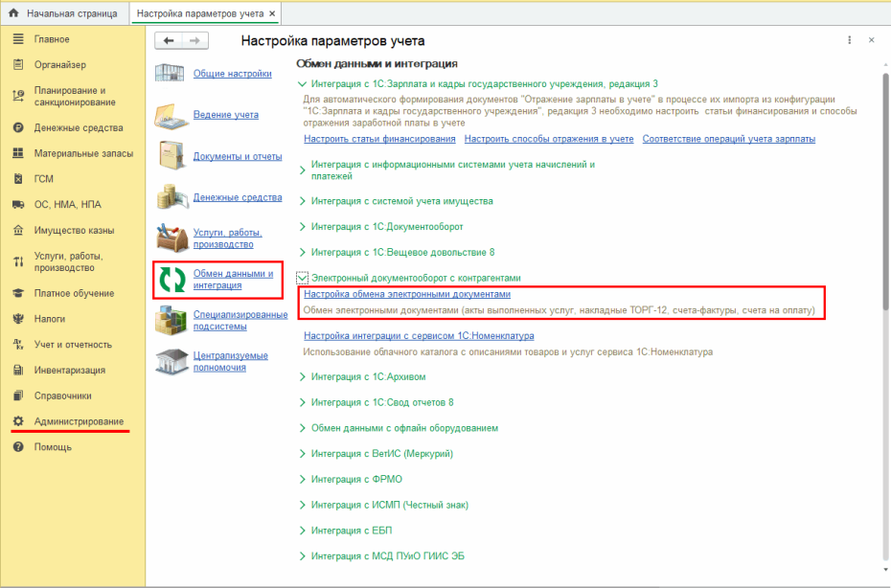Viewport: 891px width, 588px height.
Task: Open Настроить статьи финансирования link
Action: 379,139
